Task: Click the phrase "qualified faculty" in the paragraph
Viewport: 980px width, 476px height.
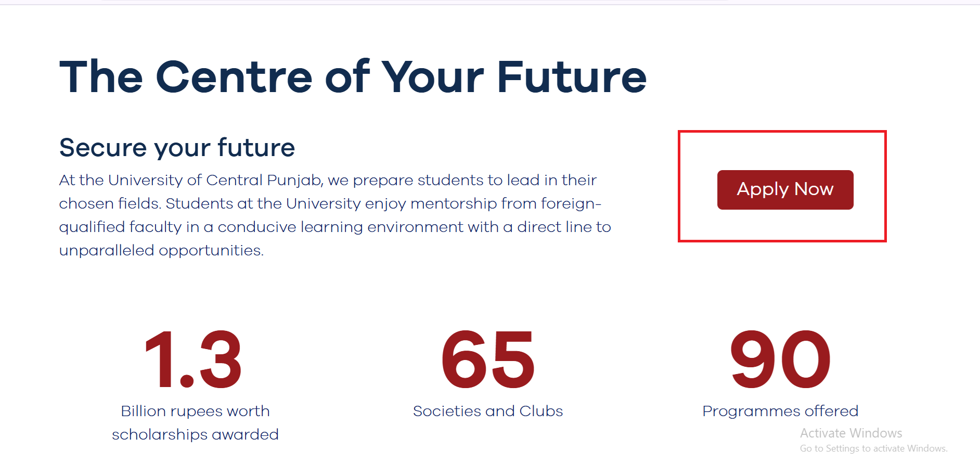Action: (x=120, y=227)
